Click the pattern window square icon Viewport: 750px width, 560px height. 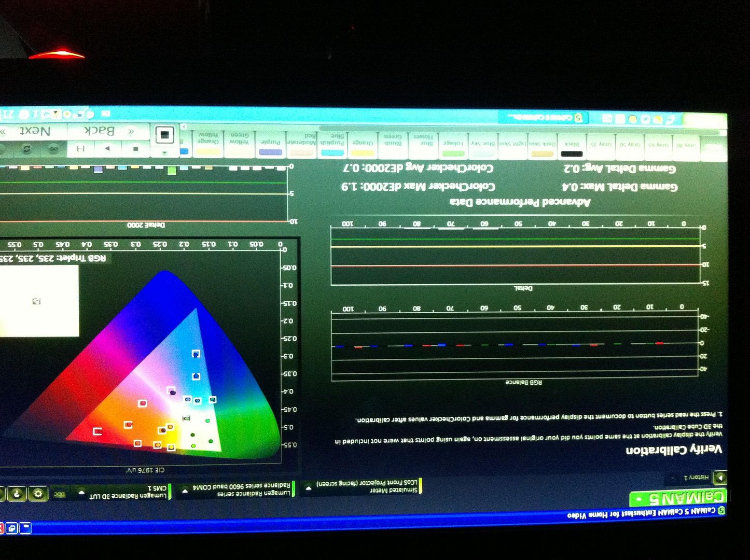[x=164, y=135]
